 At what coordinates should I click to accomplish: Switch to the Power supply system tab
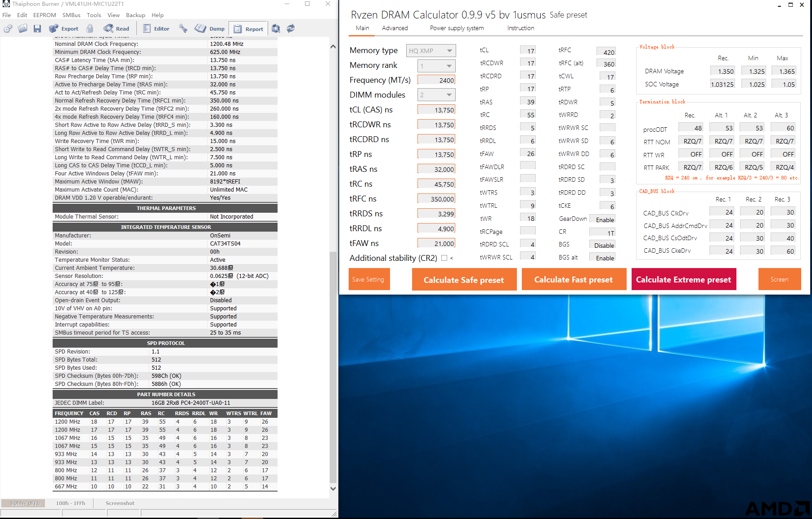click(x=457, y=28)
